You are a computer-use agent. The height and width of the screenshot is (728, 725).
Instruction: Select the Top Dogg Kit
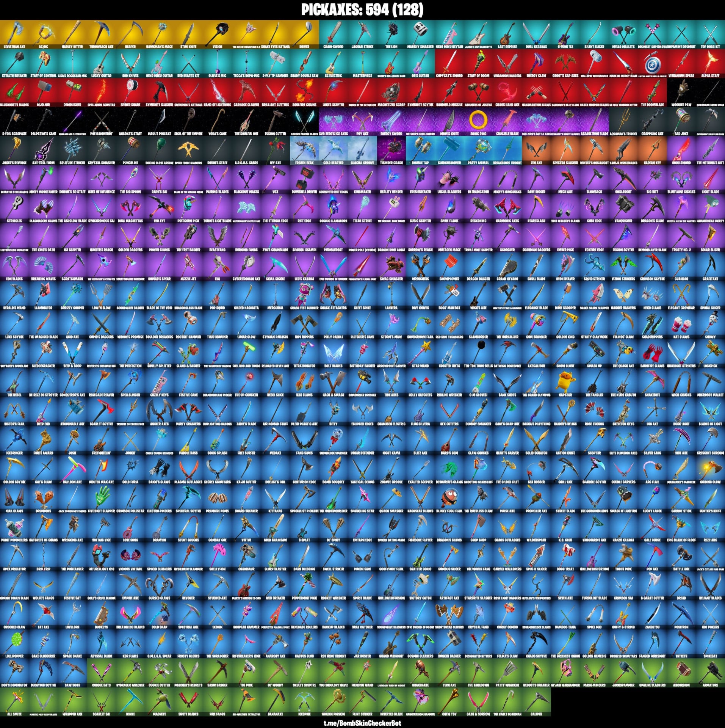[710, 35]
